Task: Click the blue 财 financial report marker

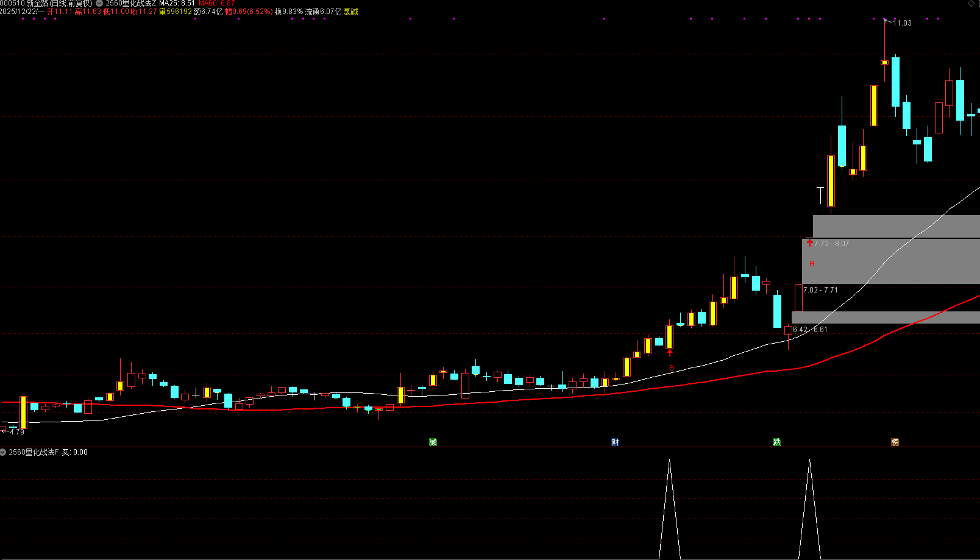Action: pos(616,442)
